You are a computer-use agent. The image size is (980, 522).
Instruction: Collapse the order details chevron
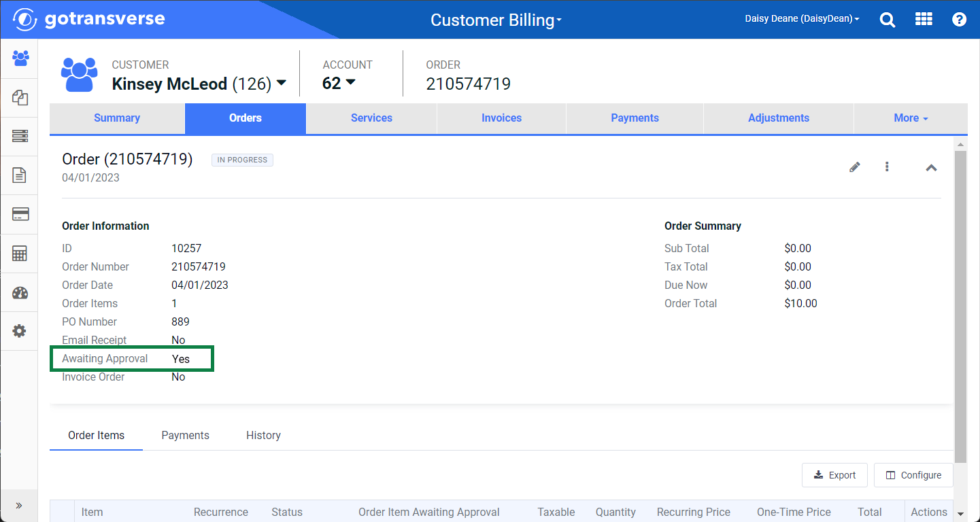click(x=932, y=167)
